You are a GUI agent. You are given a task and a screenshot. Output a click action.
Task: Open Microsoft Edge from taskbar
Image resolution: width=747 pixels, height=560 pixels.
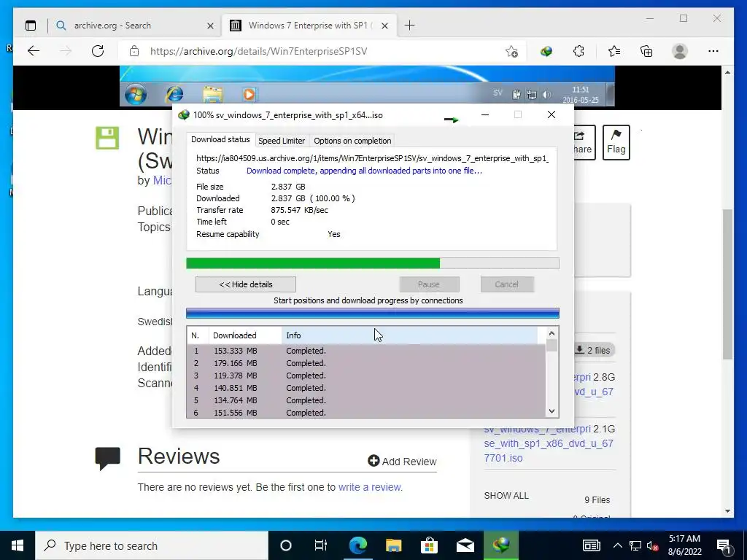click(358, 545)
